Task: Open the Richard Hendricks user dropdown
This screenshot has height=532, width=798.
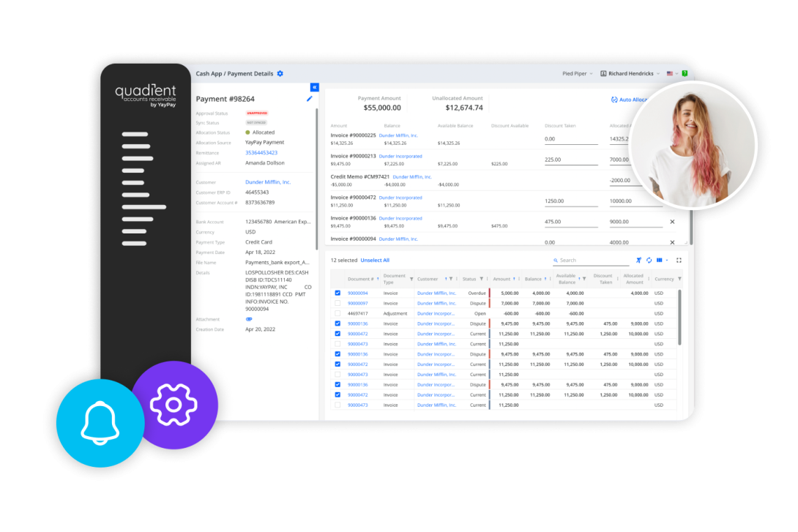Action: [x=629, y=74]
